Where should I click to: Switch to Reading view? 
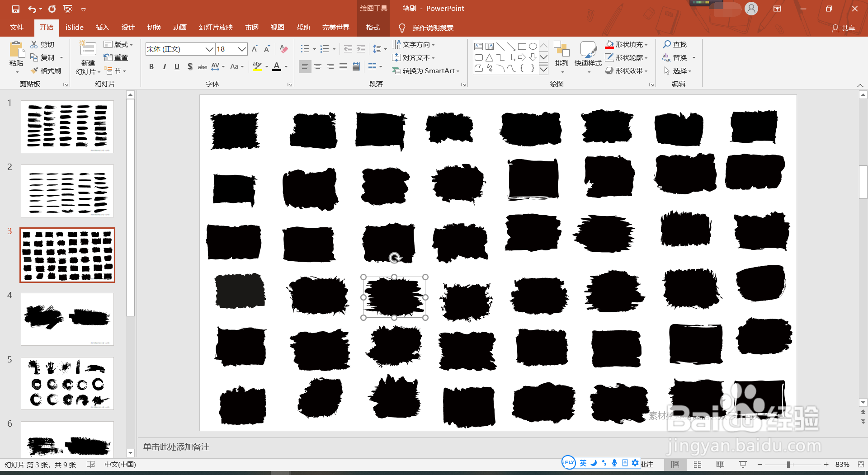click(x=720, y=465)
